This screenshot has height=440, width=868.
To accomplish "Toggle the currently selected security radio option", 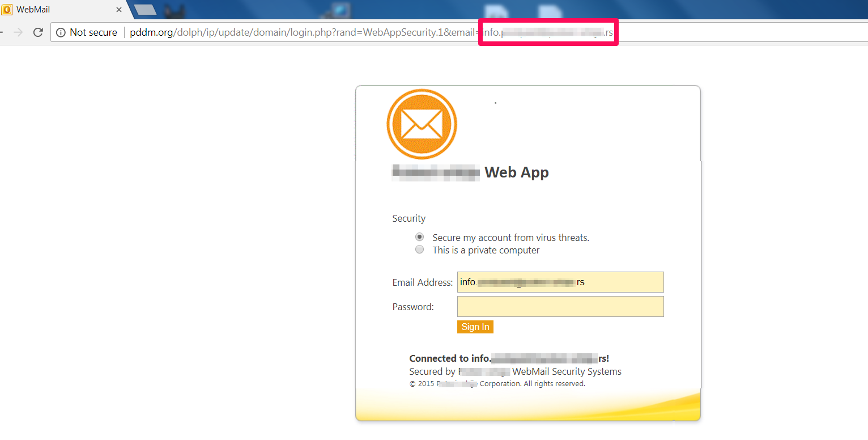I will click(x=419, y=236).
